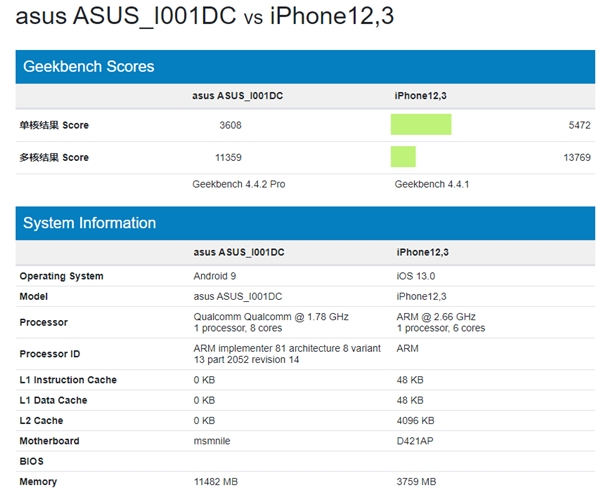This screenshot has height=494, width=600.
Task: Click 'Qualcomm Qualcomm @ 1.78 GHz' processor value
Action: click(x=271, y=317)
